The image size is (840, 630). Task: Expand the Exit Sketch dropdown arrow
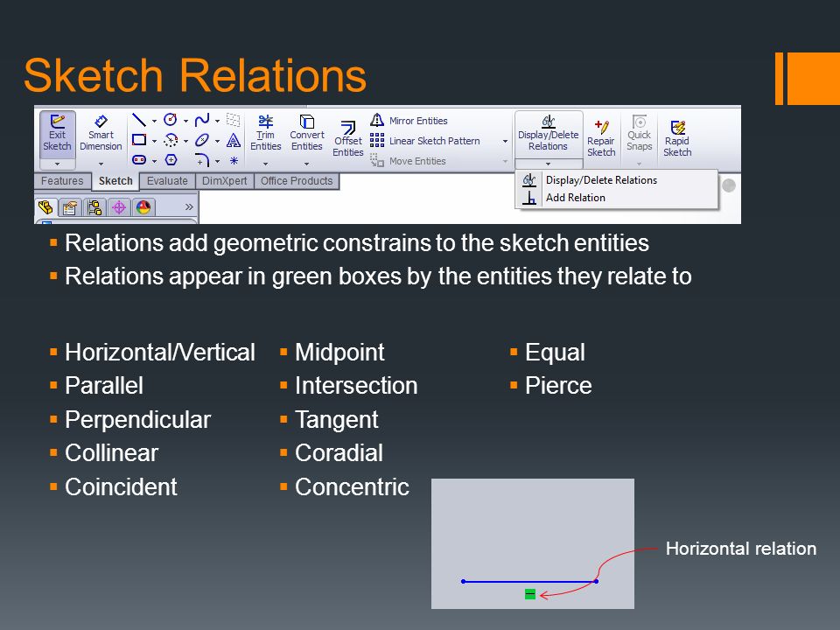57,164
